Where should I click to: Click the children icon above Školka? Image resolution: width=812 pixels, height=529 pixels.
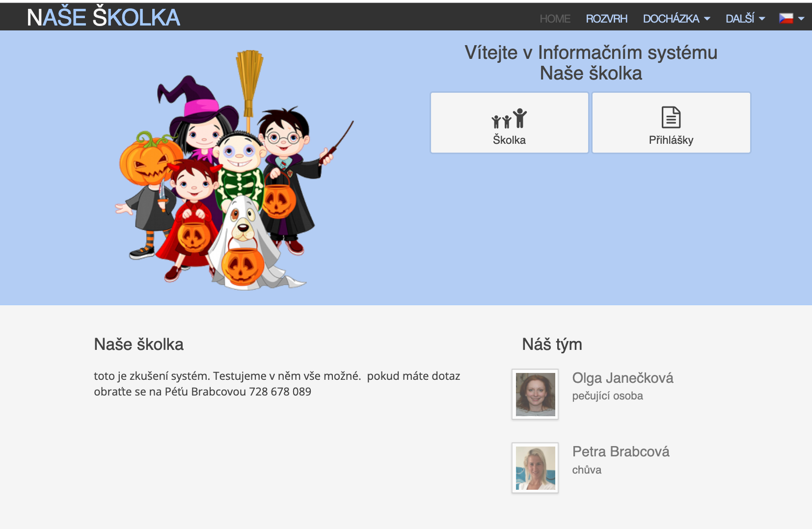pyautogui.click(x=509, y=118)
